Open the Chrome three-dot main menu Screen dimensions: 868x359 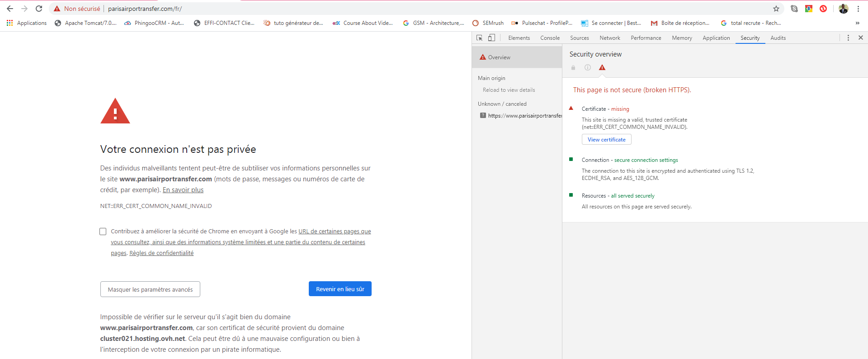point(858,9)
